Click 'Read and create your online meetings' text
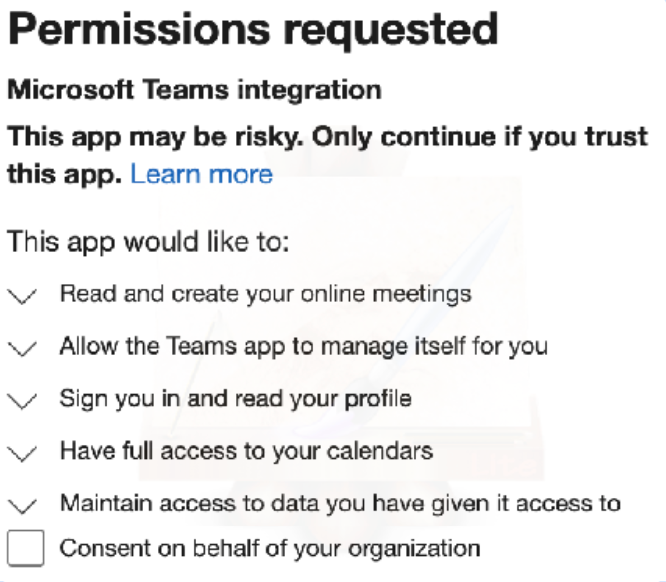Viewport: 666px width, 582px height. coord(265,294)
